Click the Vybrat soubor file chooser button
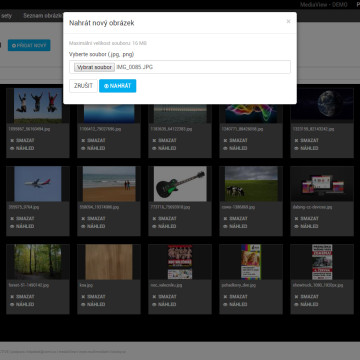This screenshot has width=360, height=360. (95, 67)
